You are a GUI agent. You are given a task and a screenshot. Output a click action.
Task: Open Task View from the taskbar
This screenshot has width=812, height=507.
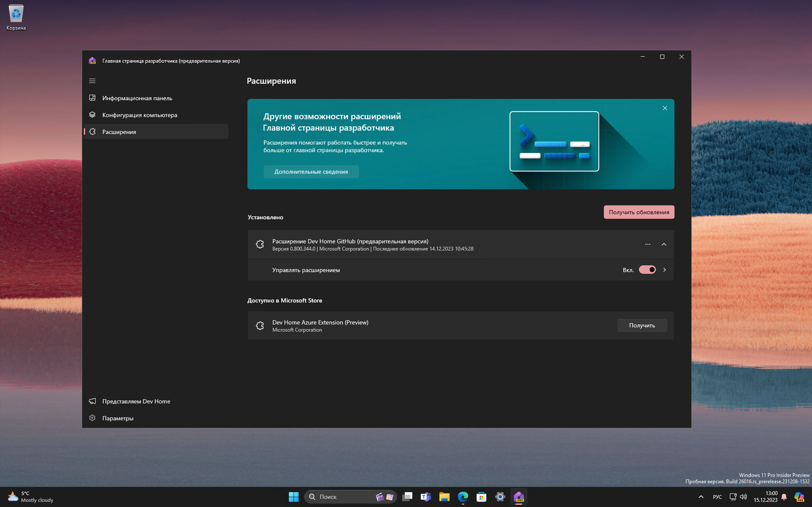(408, 497)
